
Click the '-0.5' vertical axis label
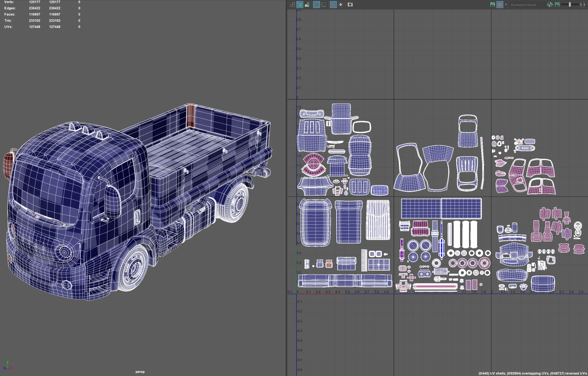coord(300,340)
